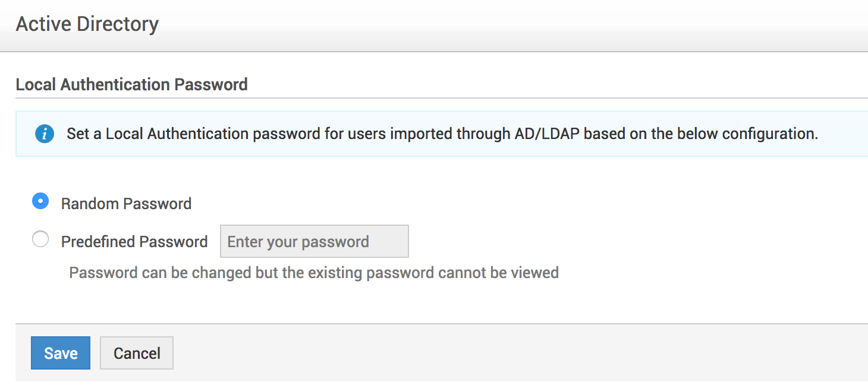Click the hint about existing password visibility
Viewport: 868px width, 385px height.
[314, 273]
